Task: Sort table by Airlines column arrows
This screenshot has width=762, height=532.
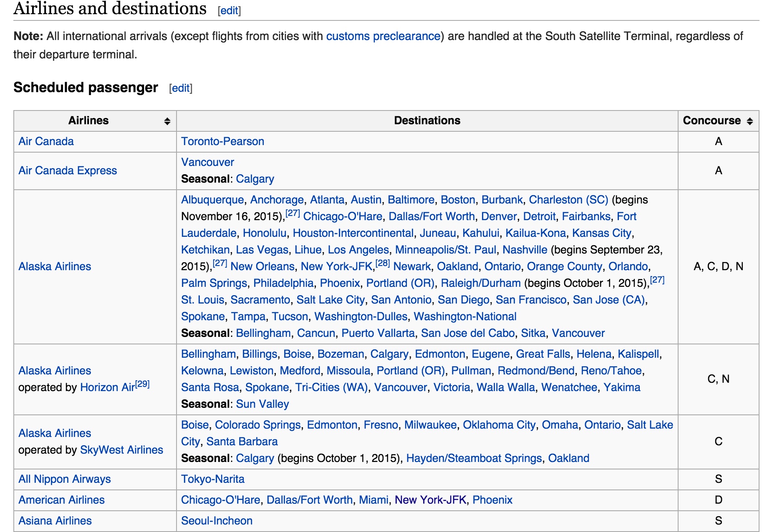Action: click(x=167, y=121)
